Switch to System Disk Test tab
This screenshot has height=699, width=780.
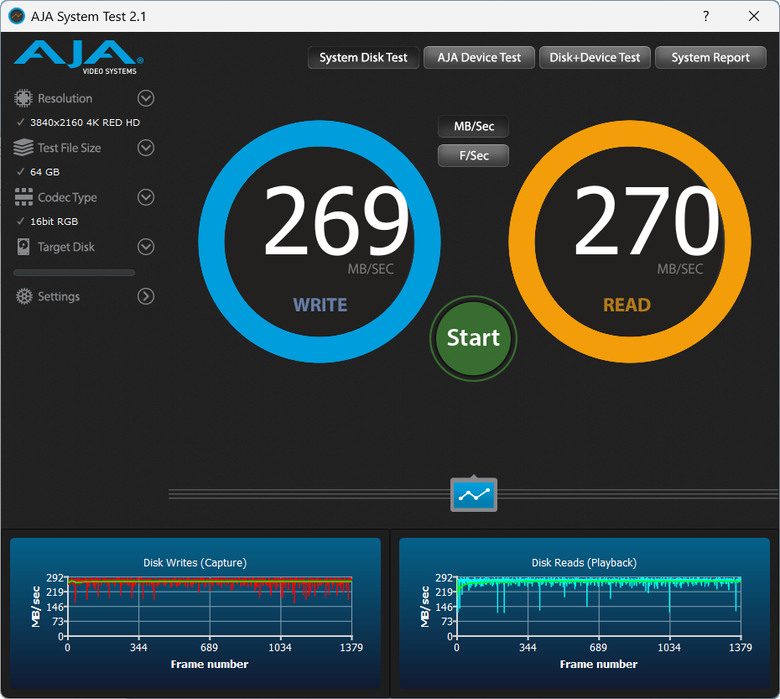(x=363, y=58)
